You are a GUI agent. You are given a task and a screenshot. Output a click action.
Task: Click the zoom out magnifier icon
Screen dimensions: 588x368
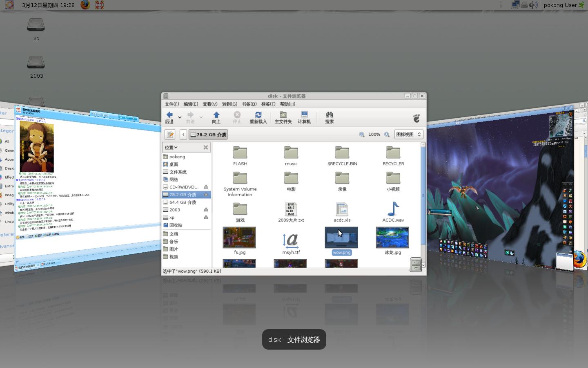361,135
